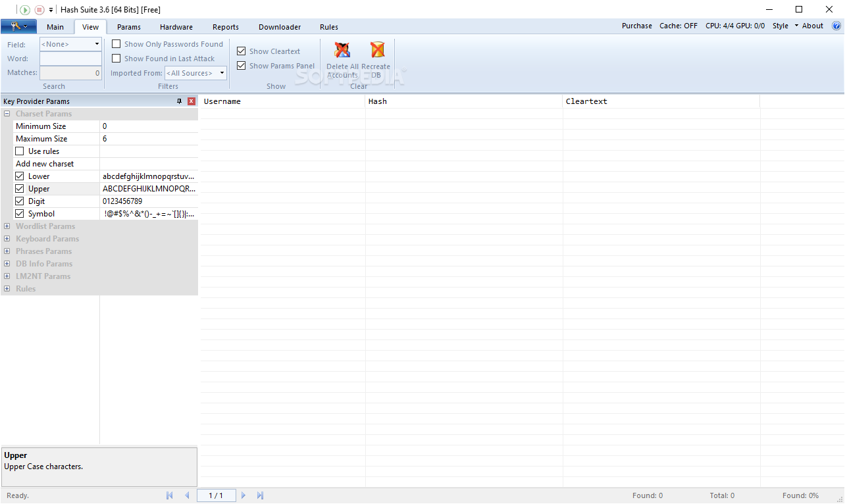The height and width of the screenshot is (504, 845).
Task: Click the green Start attack icon
Action: [25, 10]
